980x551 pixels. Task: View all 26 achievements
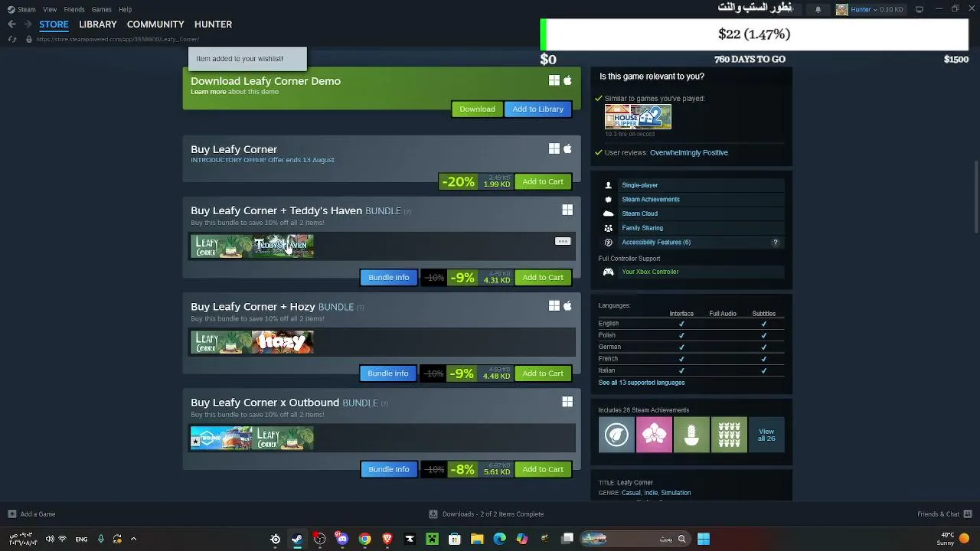[x=766, y=435]
